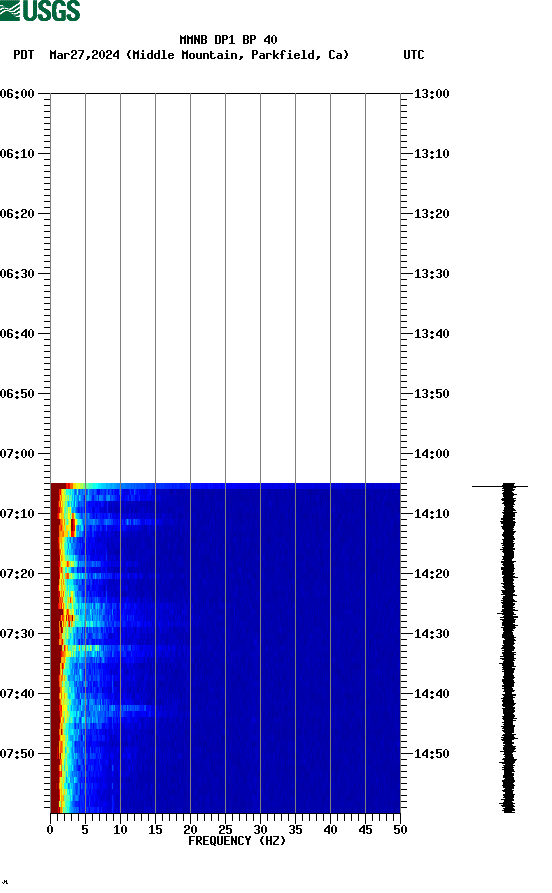Select the title text 'MMNB DP1 BP 40'
Viewport: 552px width, 893px height.
(x=228, y=40)
